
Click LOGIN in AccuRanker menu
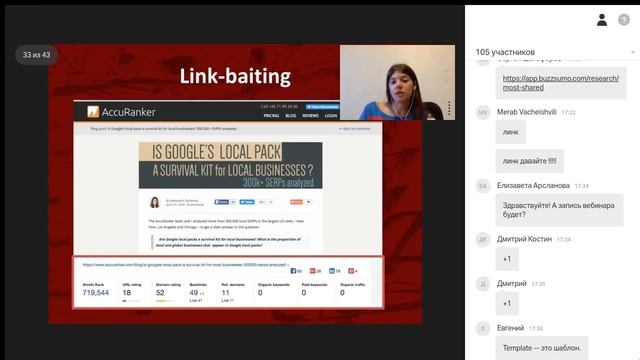[331, 116]
